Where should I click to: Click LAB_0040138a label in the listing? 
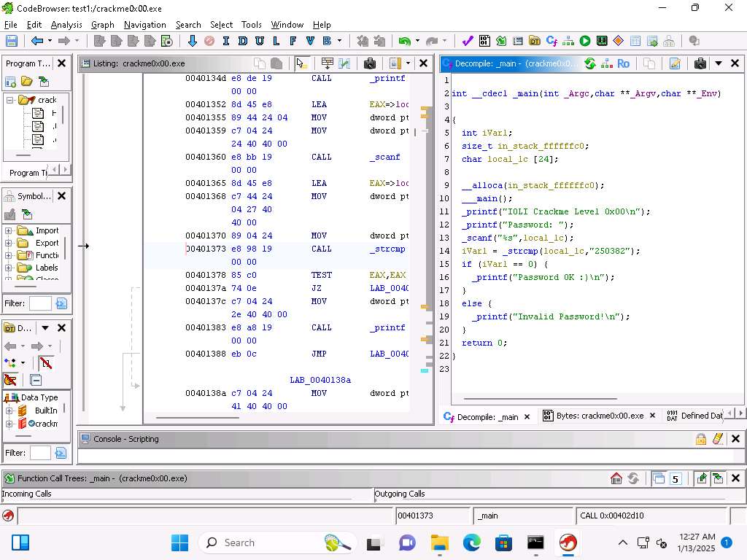coord(320,380)
